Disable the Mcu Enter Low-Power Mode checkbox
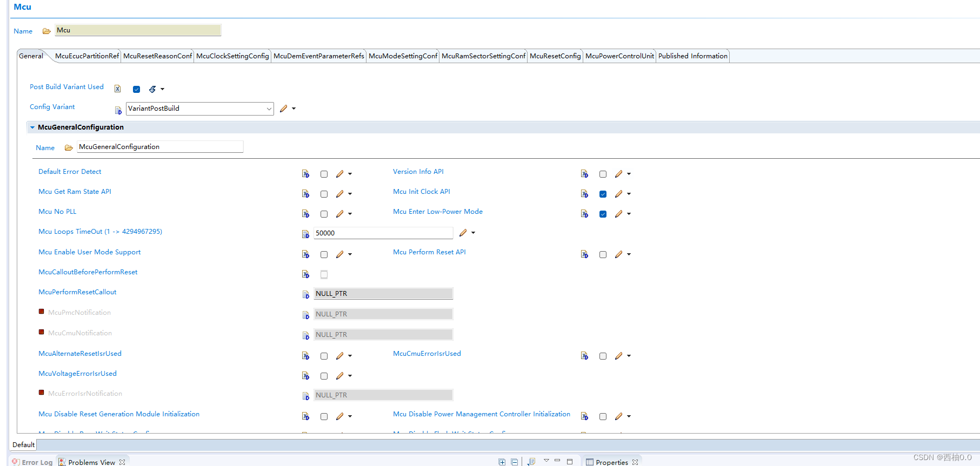980x466 pixels. click(x=603, y=214)
